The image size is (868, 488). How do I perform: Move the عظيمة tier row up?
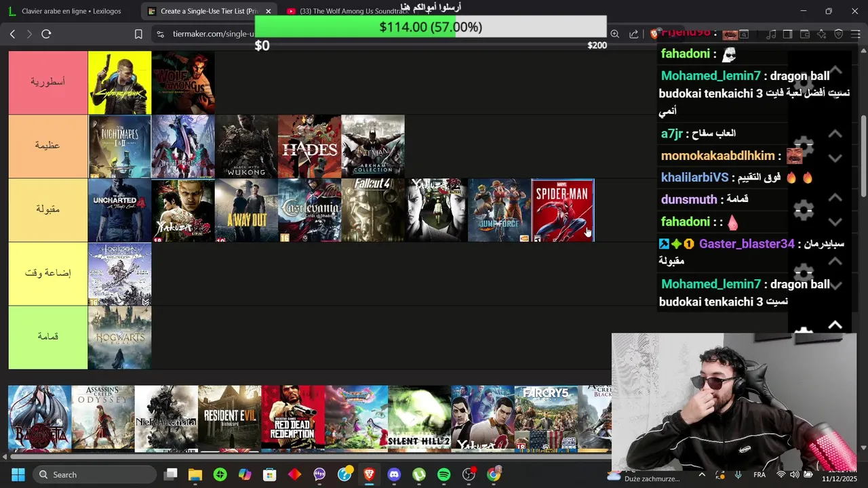coord(835,134)
